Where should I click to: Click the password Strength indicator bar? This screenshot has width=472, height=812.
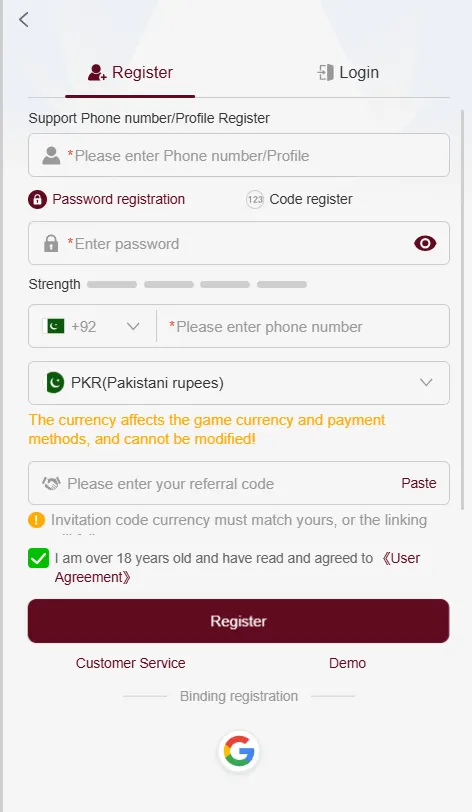pyautogui.click(x=197, y=284)
